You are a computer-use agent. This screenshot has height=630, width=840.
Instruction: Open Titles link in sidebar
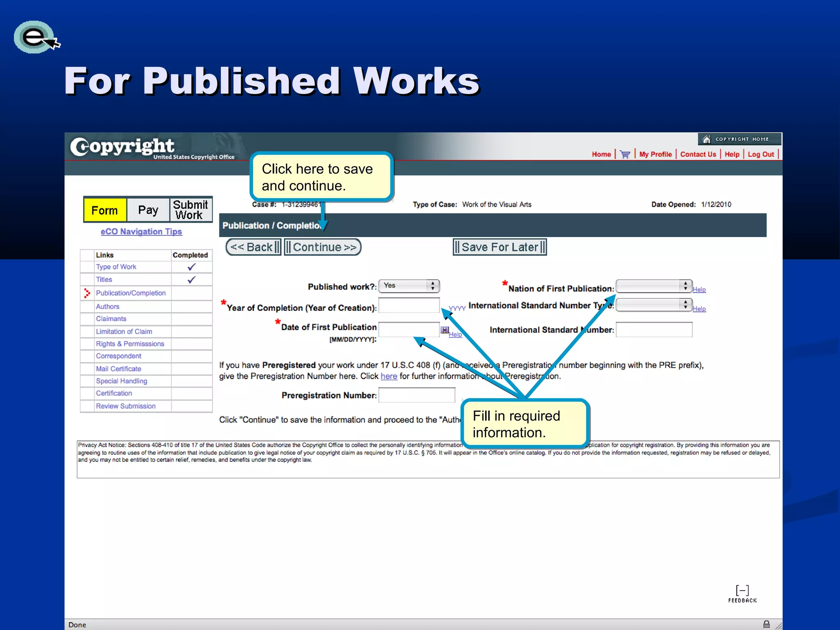tap(104, 279)
